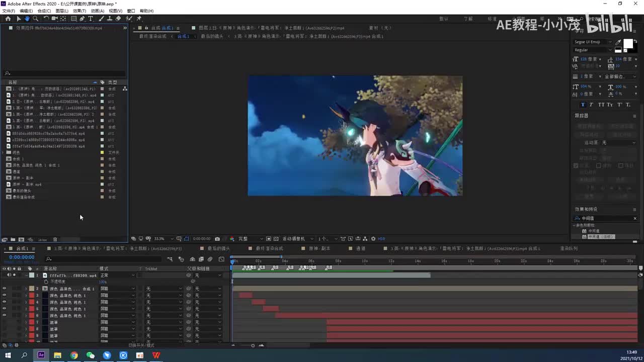Select the Hand tool
Image resolution: width=644 pixels, height=362 pixels.
coord(27,19)
